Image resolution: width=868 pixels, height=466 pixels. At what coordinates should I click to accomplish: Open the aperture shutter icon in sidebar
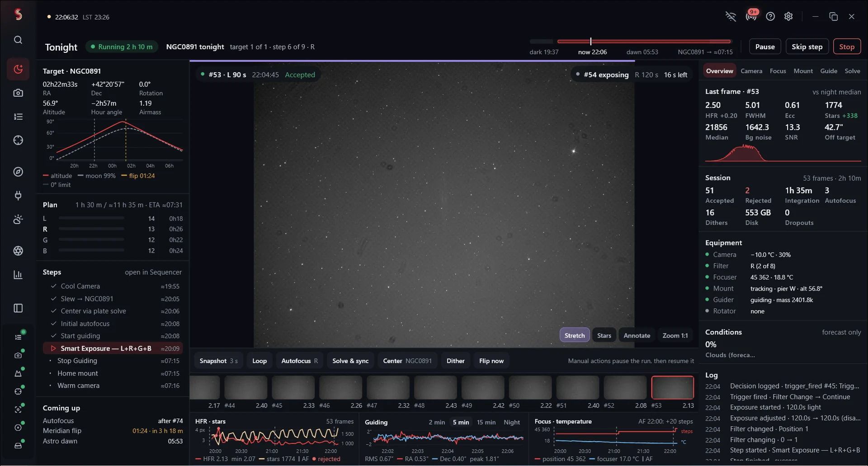(18, 251)
